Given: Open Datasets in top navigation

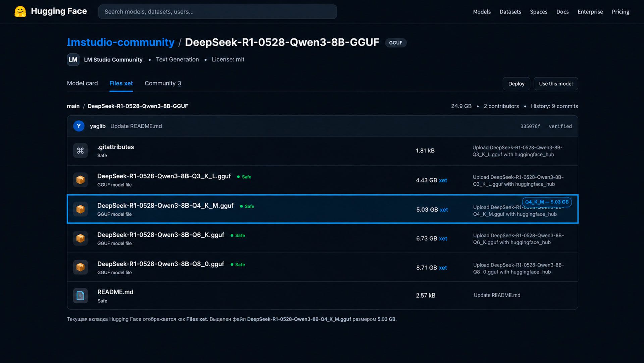Looking at the screenshot, I should coord(510,12).
